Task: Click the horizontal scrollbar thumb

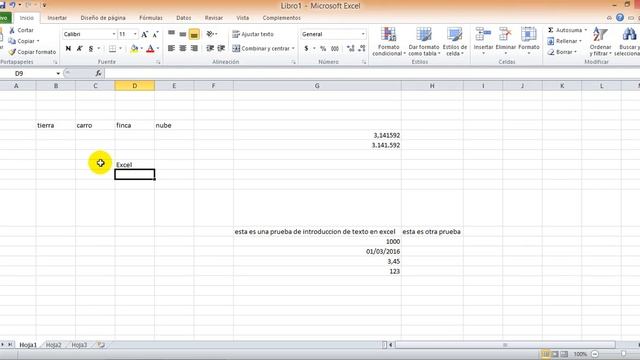Action: click(505, 345)
